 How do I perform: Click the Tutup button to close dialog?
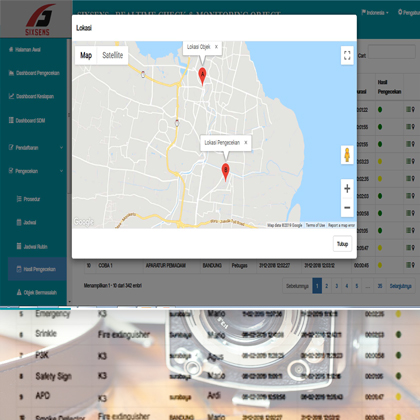[342, 244]
